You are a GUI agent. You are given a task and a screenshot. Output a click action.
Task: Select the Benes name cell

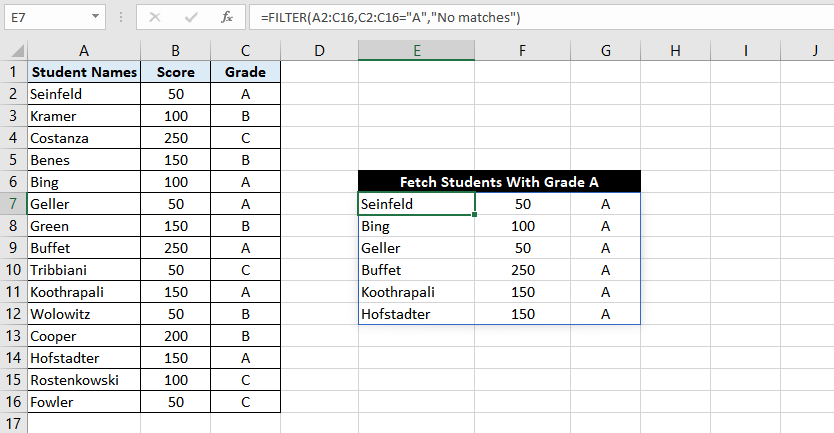84,160
